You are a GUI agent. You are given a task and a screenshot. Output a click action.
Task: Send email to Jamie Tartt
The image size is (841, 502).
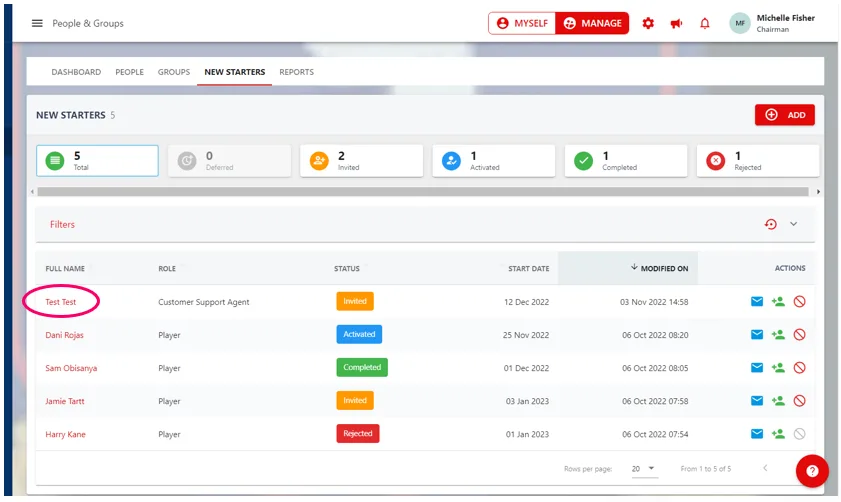click(x=757, y=401)
